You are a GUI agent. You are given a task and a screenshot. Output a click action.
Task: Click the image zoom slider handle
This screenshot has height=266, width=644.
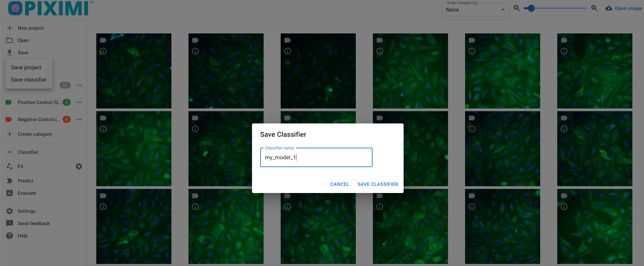tap(531, 8)
